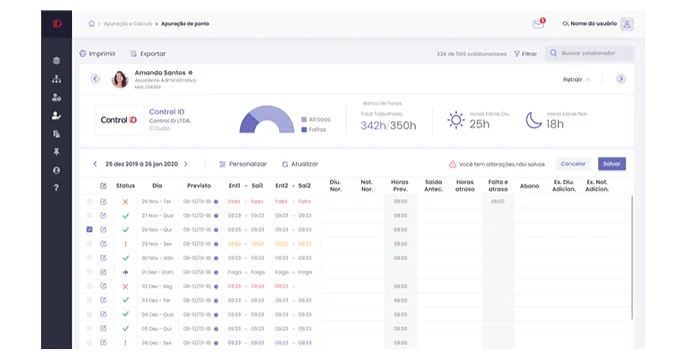686x360 pixels.
Task: Select checkbox for 01 Dez - Dom row
Action: [89, 272]
